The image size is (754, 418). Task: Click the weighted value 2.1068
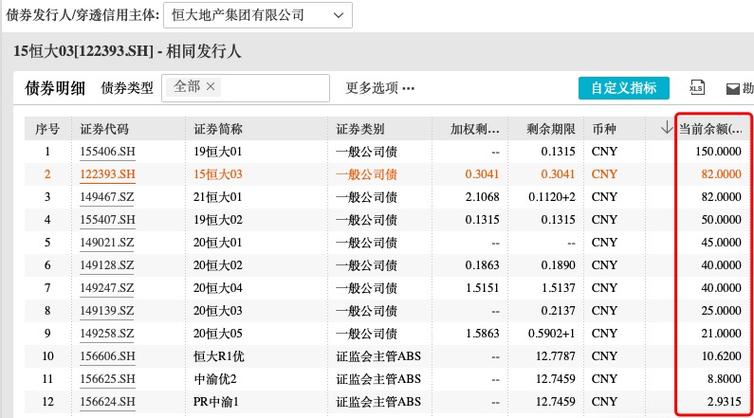click(x=482, y=197)
